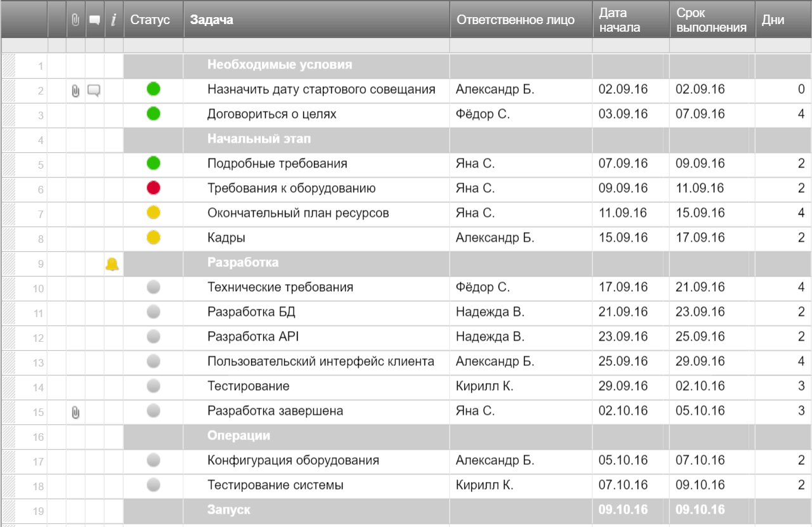The image size is (812, 527).
Task: Click due date '02.10.16' for 'Тестирование'
Action: click(700, 386)
